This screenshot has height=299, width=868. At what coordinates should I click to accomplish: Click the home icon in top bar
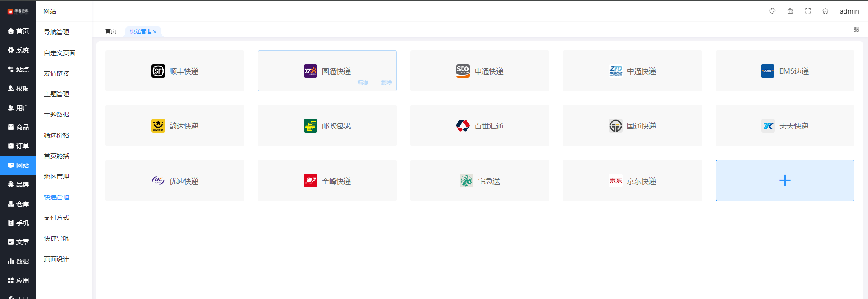(826, 11)
